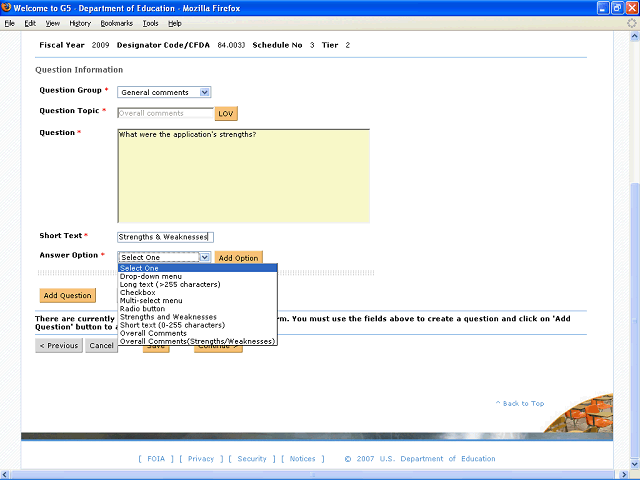Restore down the Firefox window
Screen dimensions: 640x480
pyautogui.click(x=617, y=8)
